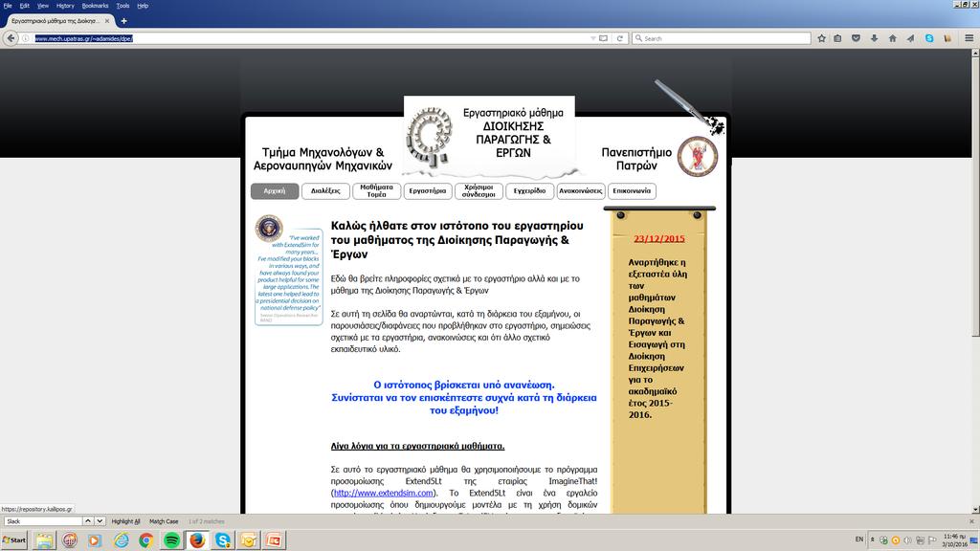
Task: Click site identity info icon in address bar
Action: click(x=26, y=38)
